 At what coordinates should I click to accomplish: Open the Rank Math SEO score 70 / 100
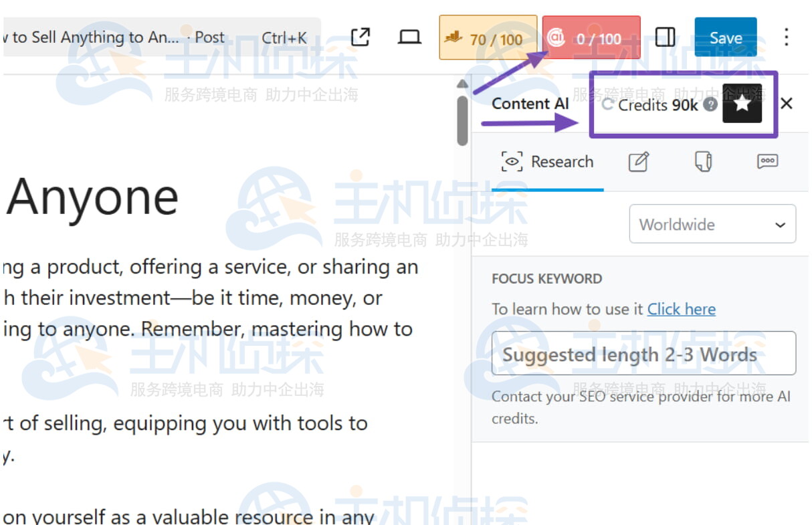click(488, 37)
